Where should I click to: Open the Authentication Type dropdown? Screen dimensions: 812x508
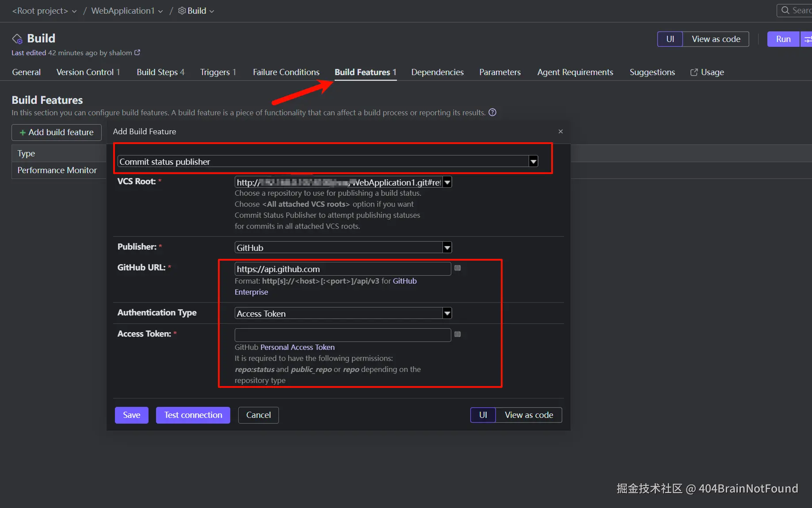click(x=447, y=314)
